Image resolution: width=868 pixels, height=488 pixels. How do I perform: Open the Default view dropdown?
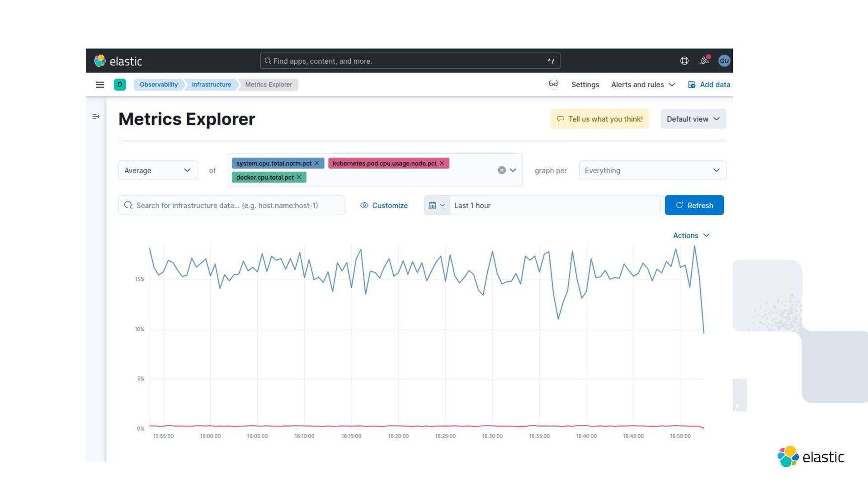point(693,119)
